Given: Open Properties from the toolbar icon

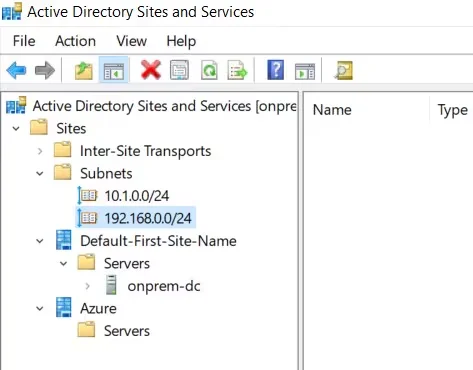Looking at the screenshot, I should 179,70.
